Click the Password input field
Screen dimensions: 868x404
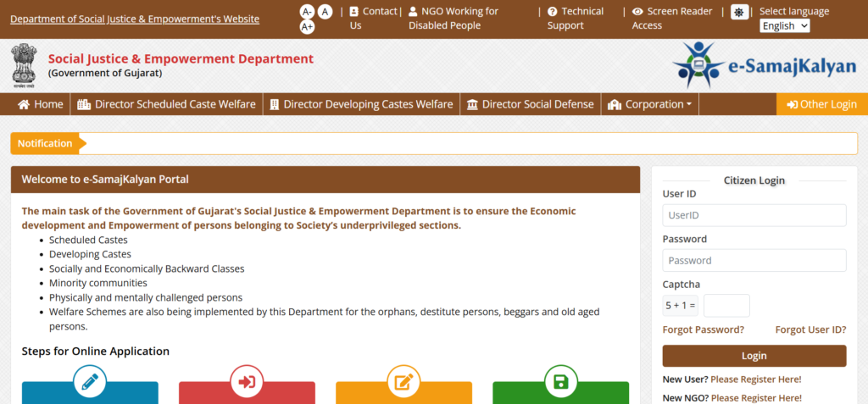(x=754, y=260)
